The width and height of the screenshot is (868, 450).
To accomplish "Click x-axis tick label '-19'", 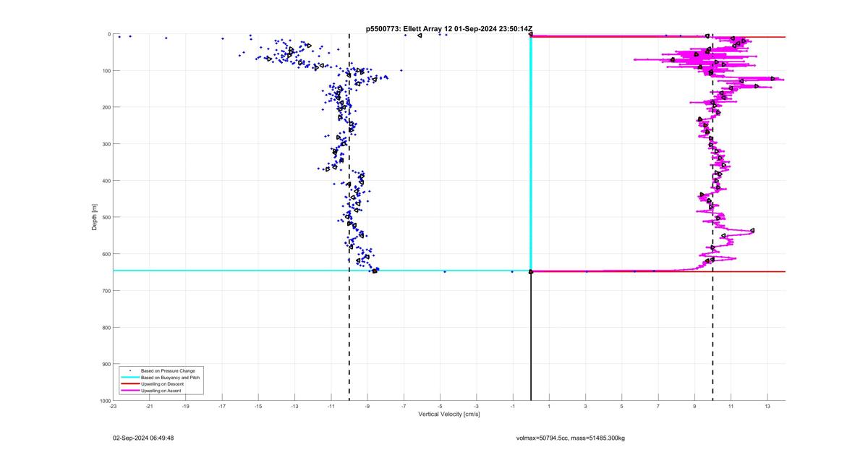I will pyautogui.click(x=185, y=407).
